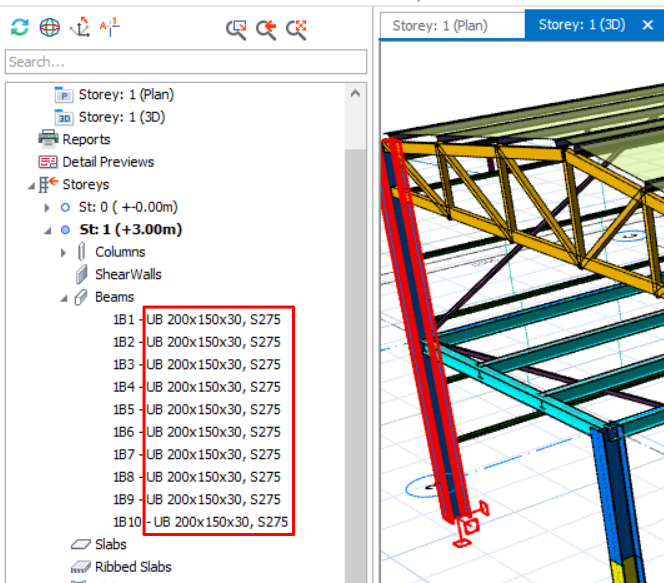
Task: Click the tree scrollbar up arrow
Action: coord(355,93)
